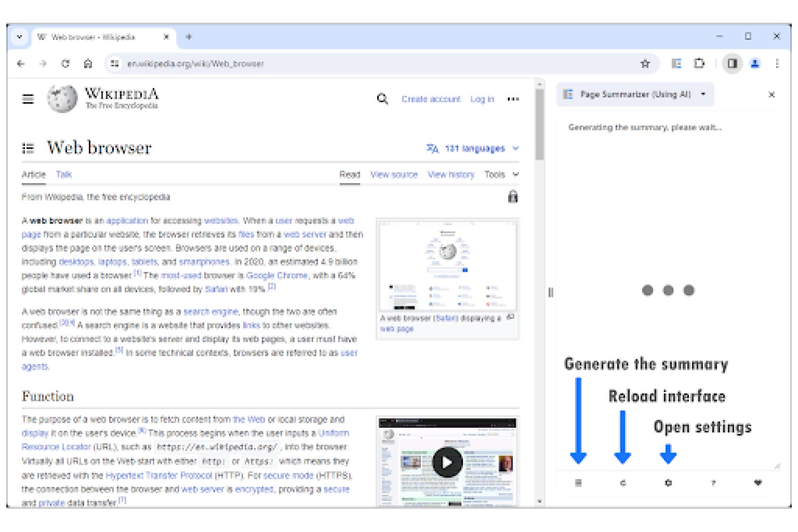798x532 pixels.
Task: Follow the 'smartphones' link
Action: (x=204, y=262)
